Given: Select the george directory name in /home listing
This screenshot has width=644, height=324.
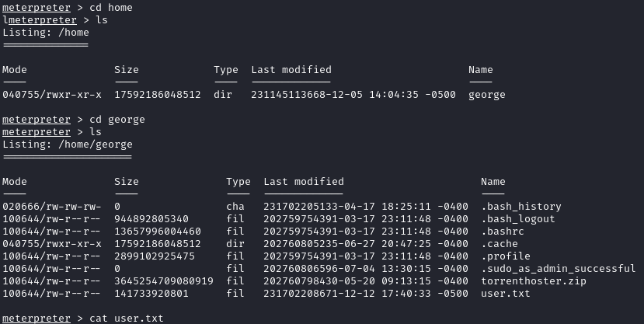Looking at the screenshot, I should pyautogui.click(x=487, y=95).
